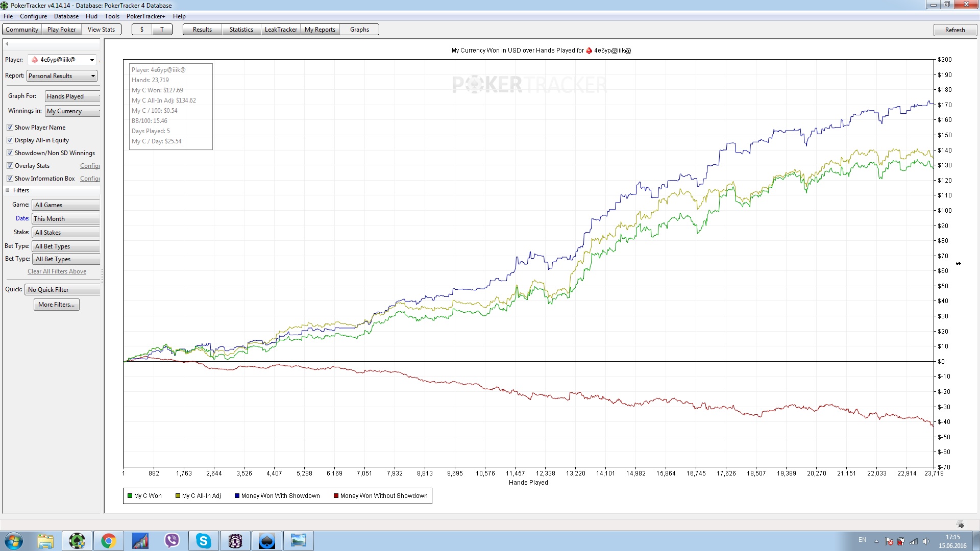
Task: Collapse the sidebar with the small arrow
Action: pos(7,44)
